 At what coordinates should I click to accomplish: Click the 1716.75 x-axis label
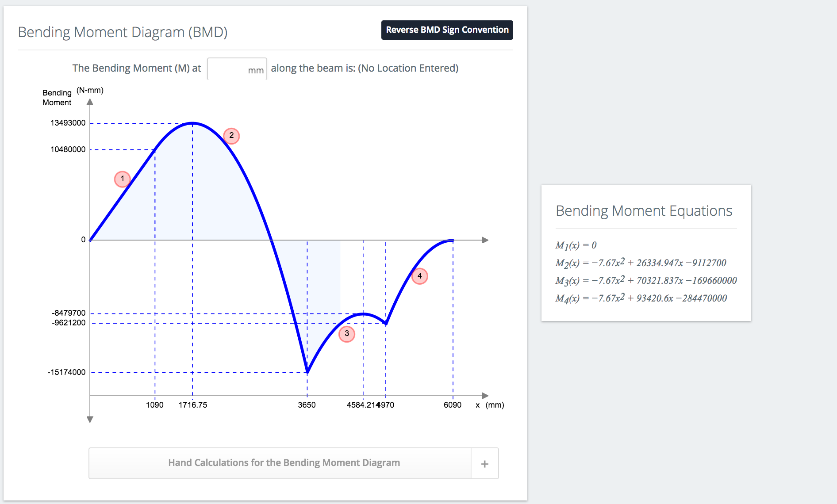192,405
